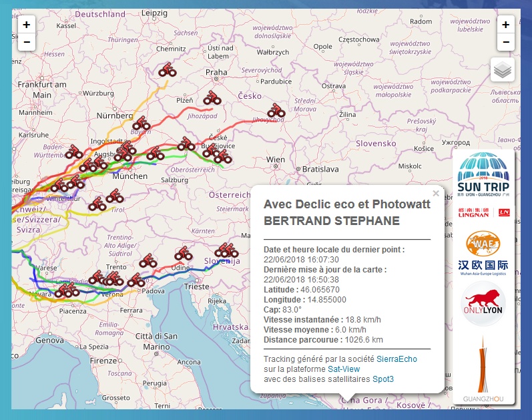The width and height of the screenshot is (532, 420).
Task: Close the Bertrand Stephane popup
Action: click(436, 193)
